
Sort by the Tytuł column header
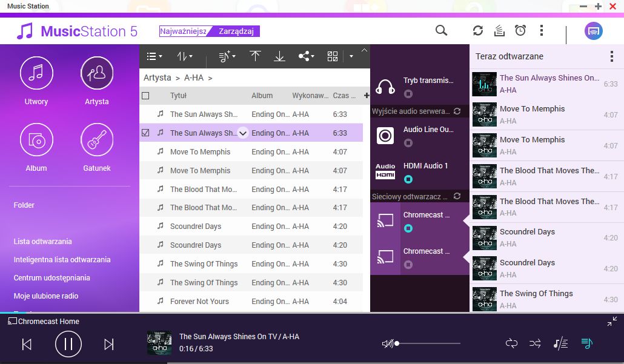[178, 96]
